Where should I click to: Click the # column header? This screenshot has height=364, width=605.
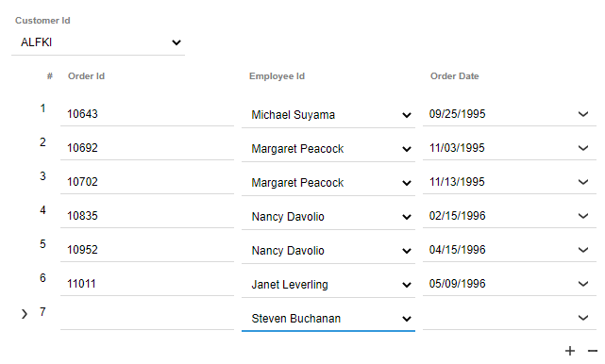pos(50,76)
